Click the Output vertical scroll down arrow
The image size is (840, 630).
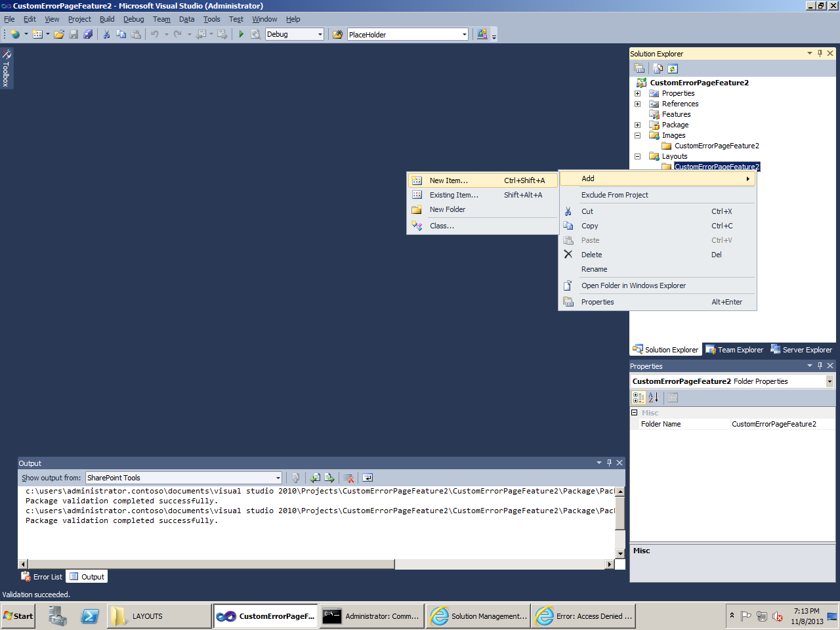619,554
